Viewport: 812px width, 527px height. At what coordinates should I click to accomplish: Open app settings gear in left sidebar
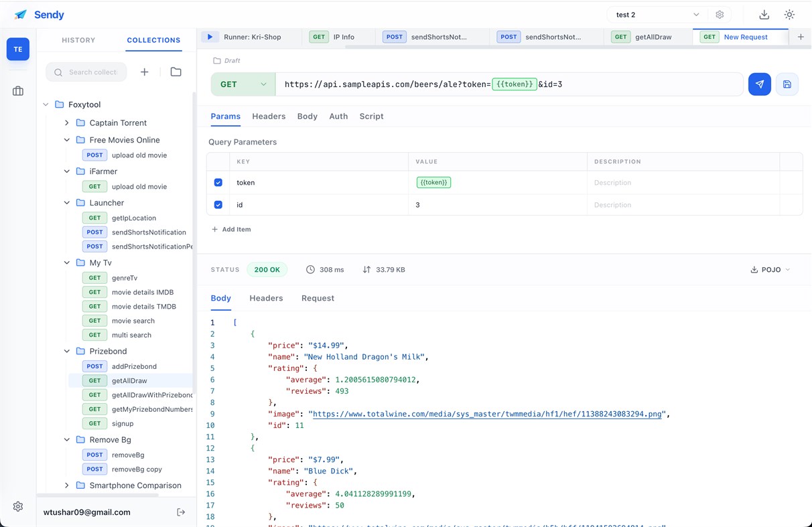pyautogui.click(x=18, y=507)
